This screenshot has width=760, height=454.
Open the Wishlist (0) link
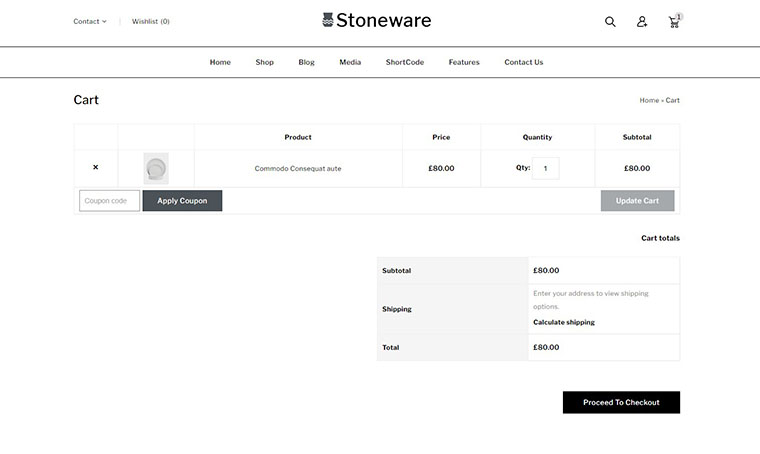tap(150, 21)
